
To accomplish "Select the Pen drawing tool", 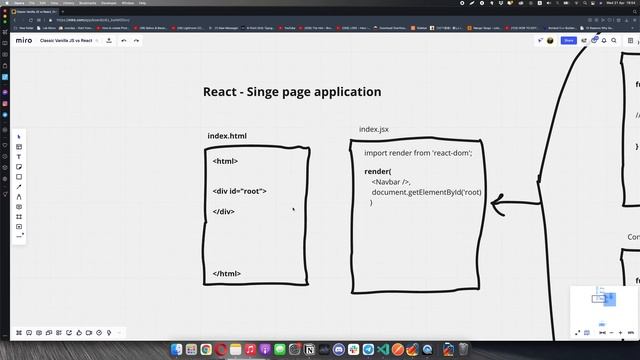I will [19, 197].
